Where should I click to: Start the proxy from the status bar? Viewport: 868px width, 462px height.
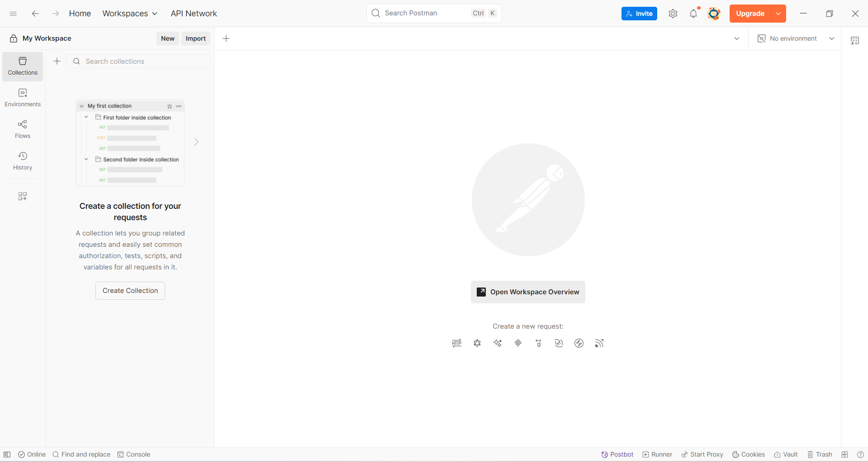pyautogui.click(x=702, y=454)
